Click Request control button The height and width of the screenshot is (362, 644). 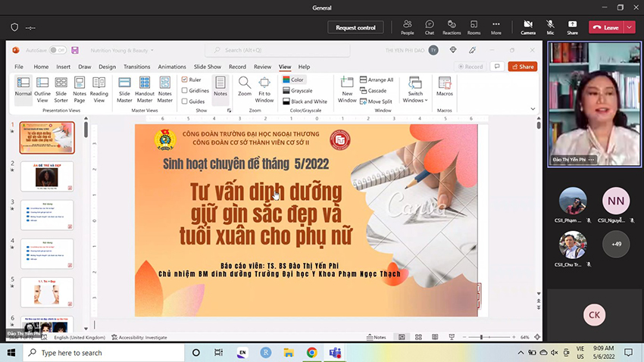355,27
